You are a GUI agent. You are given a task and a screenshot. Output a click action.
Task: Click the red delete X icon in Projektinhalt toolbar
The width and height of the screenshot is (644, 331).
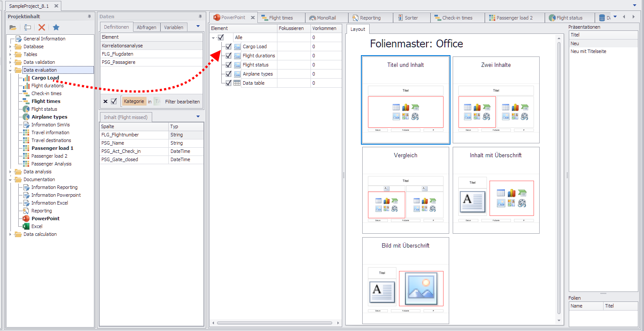42,27
